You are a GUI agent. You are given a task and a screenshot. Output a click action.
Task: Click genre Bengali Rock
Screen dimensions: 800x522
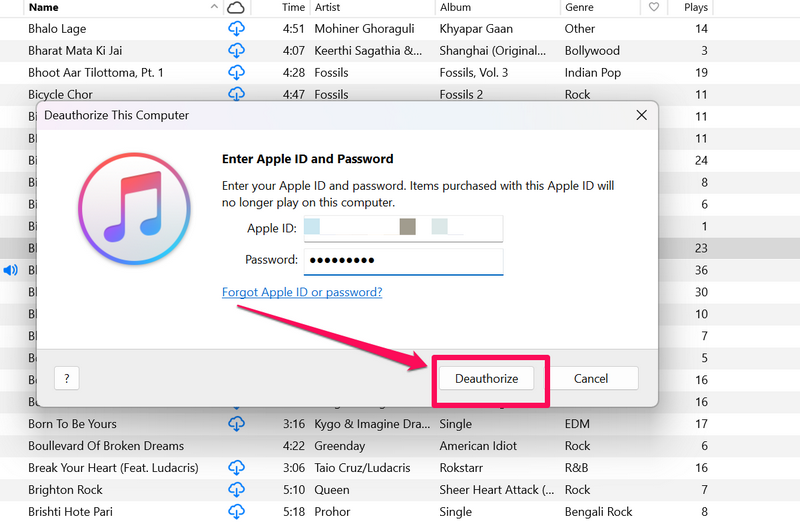(598, 511)
